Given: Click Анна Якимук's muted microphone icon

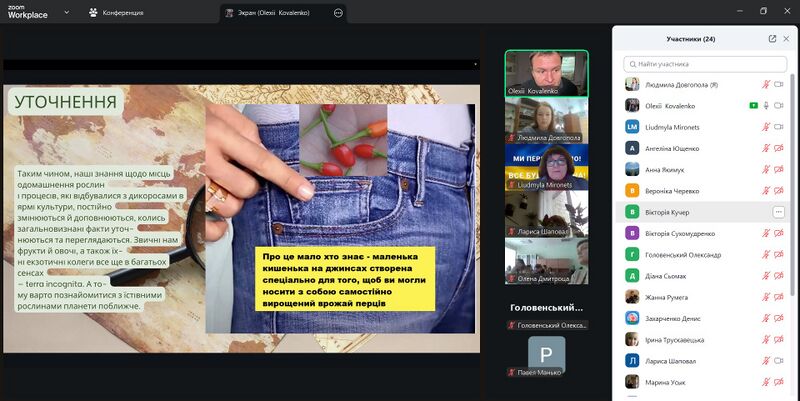Looking at the screenshot, I should click(766, 169).
